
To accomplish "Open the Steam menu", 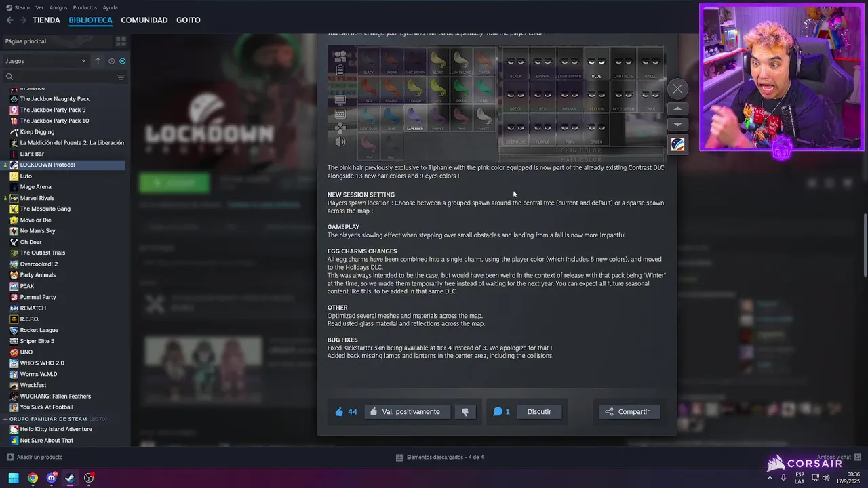I will [18, 7].
